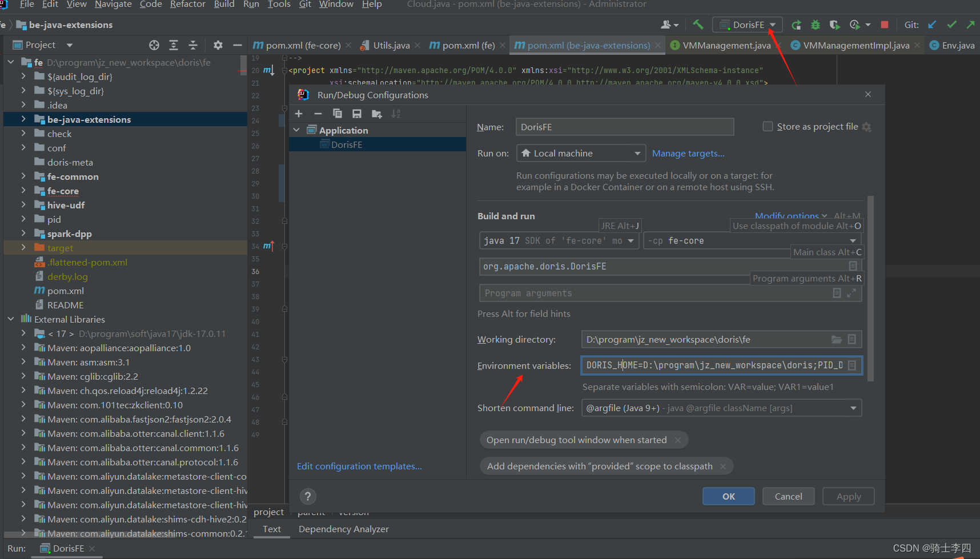
Task: Click the Cancel button in the dialog
Action: tap(789, 496)
